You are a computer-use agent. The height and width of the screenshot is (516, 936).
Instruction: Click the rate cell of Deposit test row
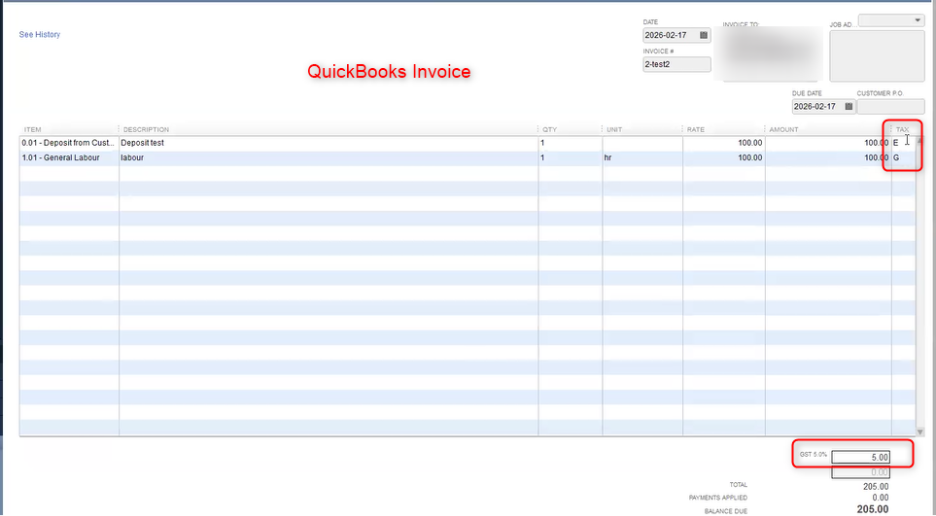[x=724, y=143]
